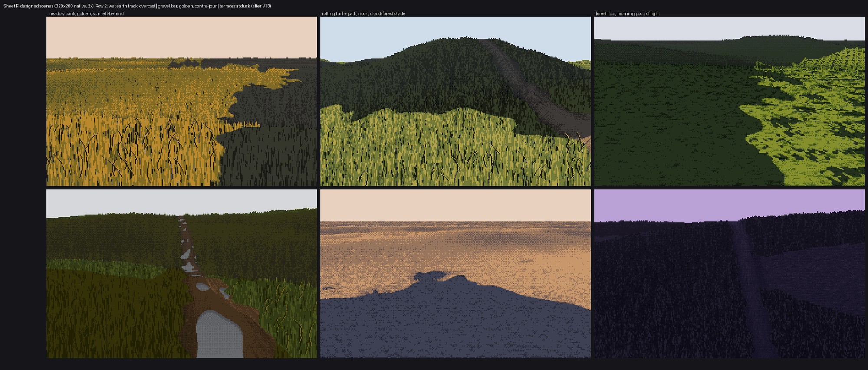Click the 'meadow bank, golden, sun left-behind' caption

[86, 14]
